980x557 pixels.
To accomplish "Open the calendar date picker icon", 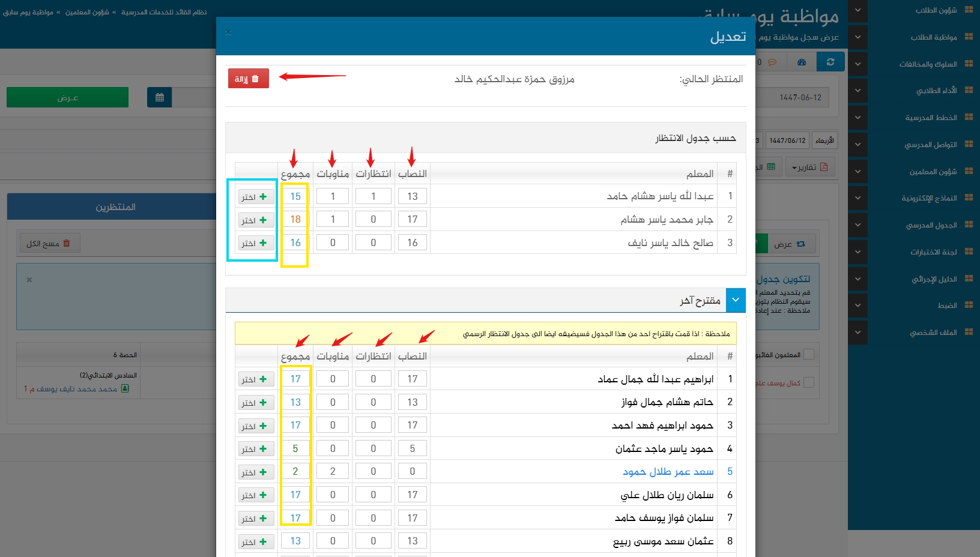I will click(159, 97).
